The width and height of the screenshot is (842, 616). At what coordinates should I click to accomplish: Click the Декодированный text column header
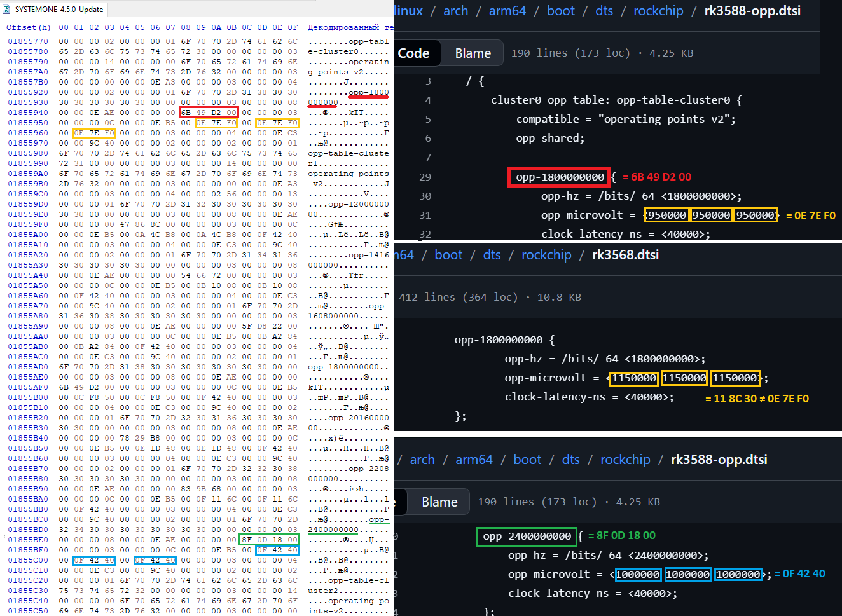tap(349, 27)
